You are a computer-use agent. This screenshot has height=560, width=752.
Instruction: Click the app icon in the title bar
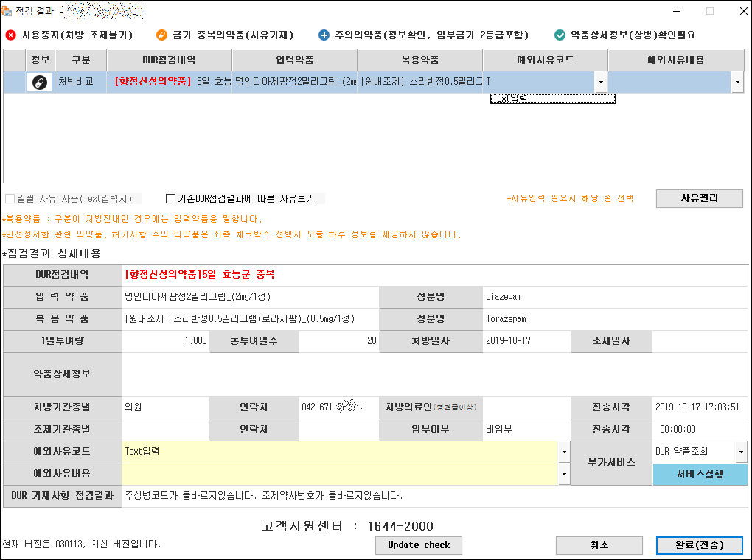click(7, 11)
